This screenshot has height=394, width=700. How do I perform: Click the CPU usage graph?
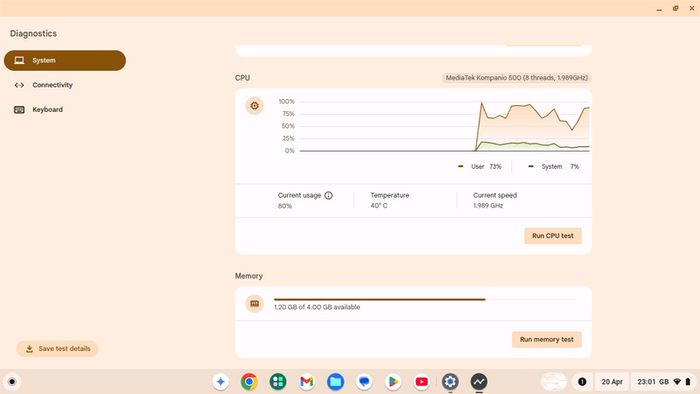pyautogui.click(x=445, y=127)
